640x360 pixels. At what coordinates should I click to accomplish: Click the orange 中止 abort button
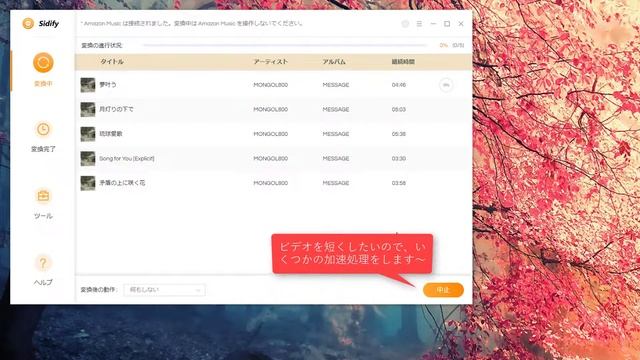[x=443, y=290]
